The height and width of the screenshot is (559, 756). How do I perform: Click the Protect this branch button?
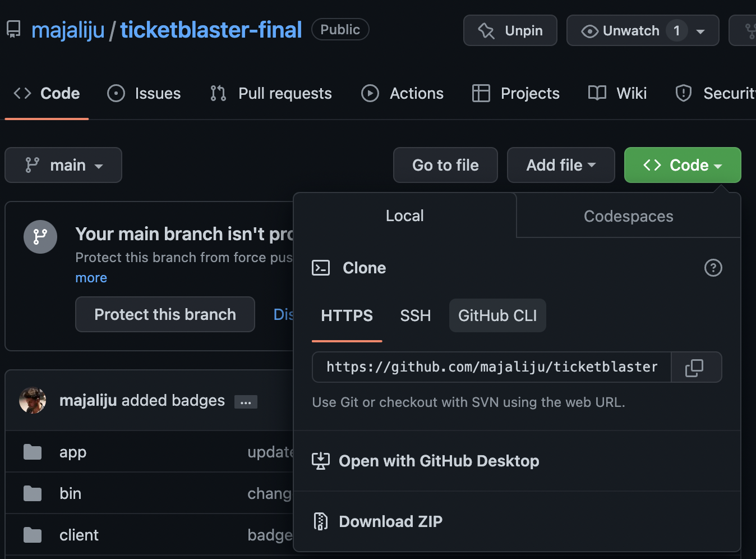point(165,314)
